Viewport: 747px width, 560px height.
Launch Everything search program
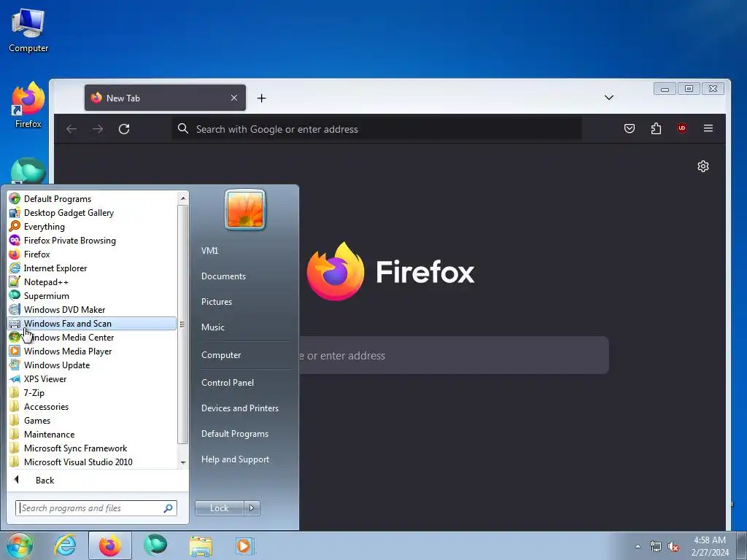tap(92, 226)
